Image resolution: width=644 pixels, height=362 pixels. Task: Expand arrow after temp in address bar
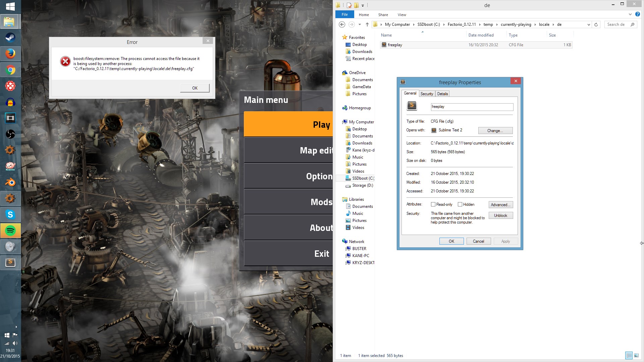click(x=497, y=24)
